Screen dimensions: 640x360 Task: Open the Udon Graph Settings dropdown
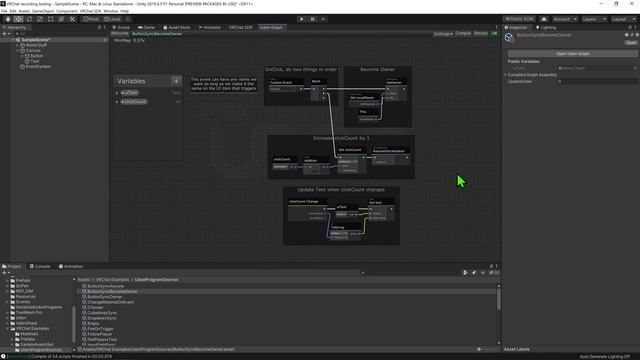[443, 34]
